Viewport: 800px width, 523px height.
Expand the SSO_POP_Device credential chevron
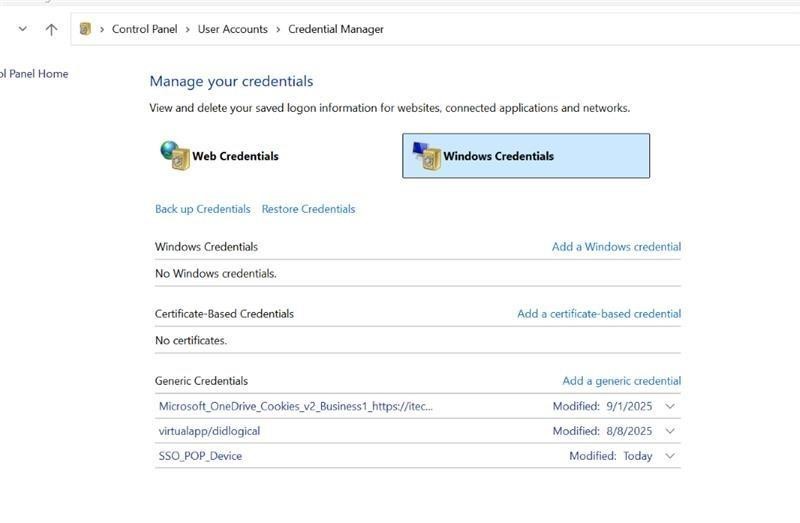coord(670,456)
